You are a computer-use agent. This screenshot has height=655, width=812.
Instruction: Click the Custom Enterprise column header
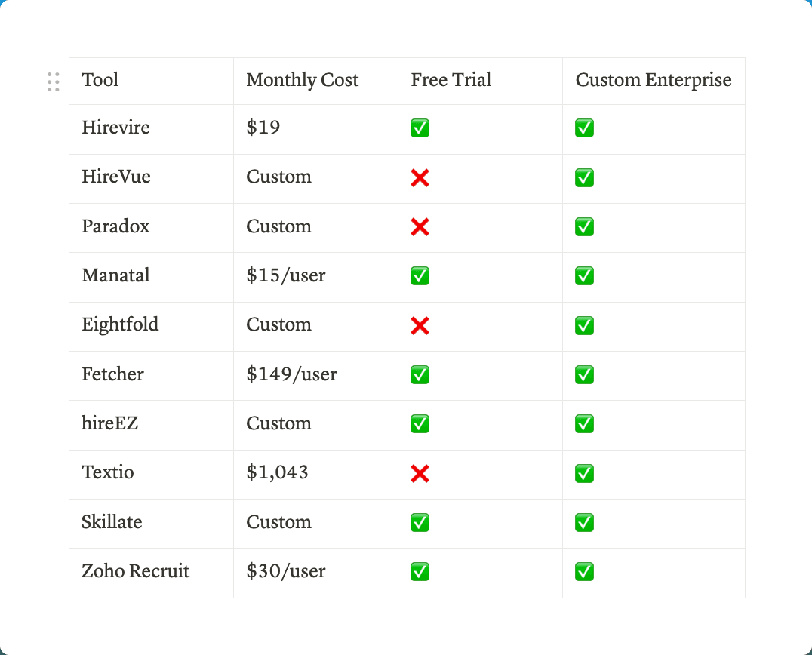pos(654,80)
